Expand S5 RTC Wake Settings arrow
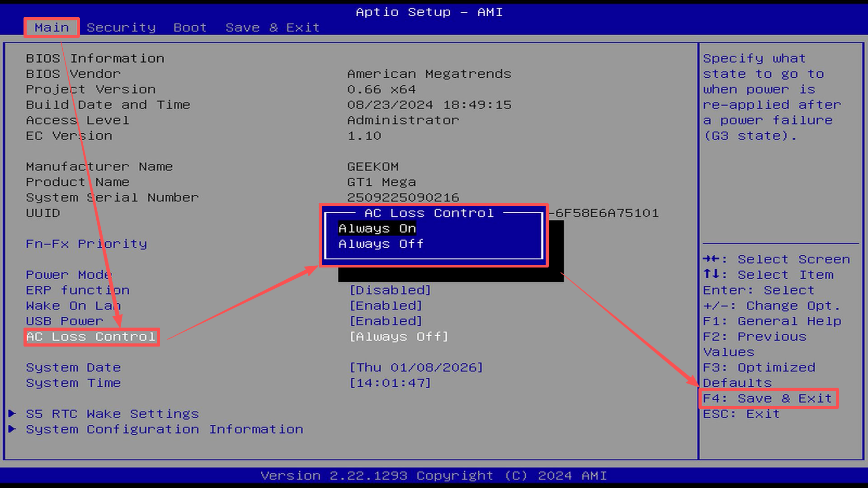This screenshot has height=488, width=868. pyautogui.click(x=12, y=413)
